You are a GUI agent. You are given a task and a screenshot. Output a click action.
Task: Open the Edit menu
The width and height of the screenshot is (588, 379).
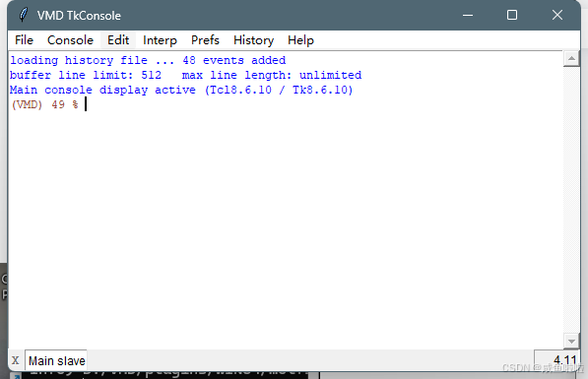pyautogui.click(x=118, y=40)
